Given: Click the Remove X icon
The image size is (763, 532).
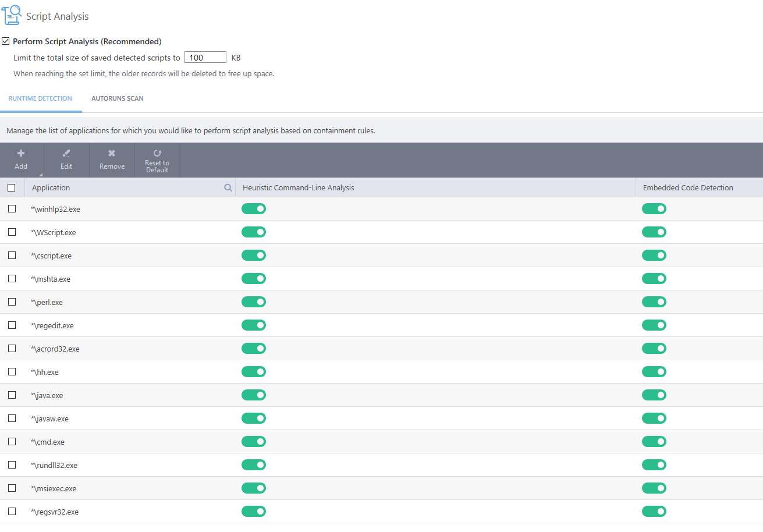Looking at the screenshot, I should point(112,154).
